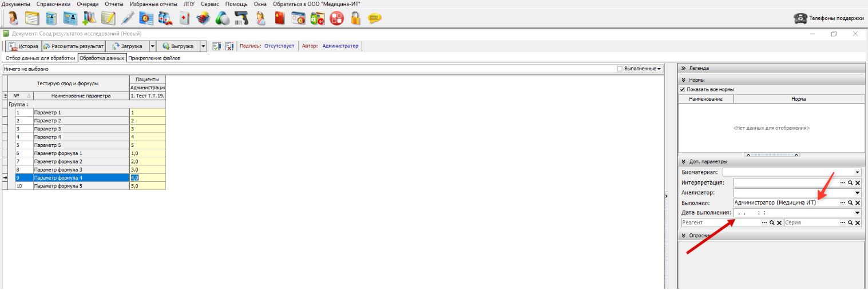Collapse the Доп. параметры panel
Image resolution: width=868 pixels, height=290 pixels.
pyautogui.click(x=684, y=161)
